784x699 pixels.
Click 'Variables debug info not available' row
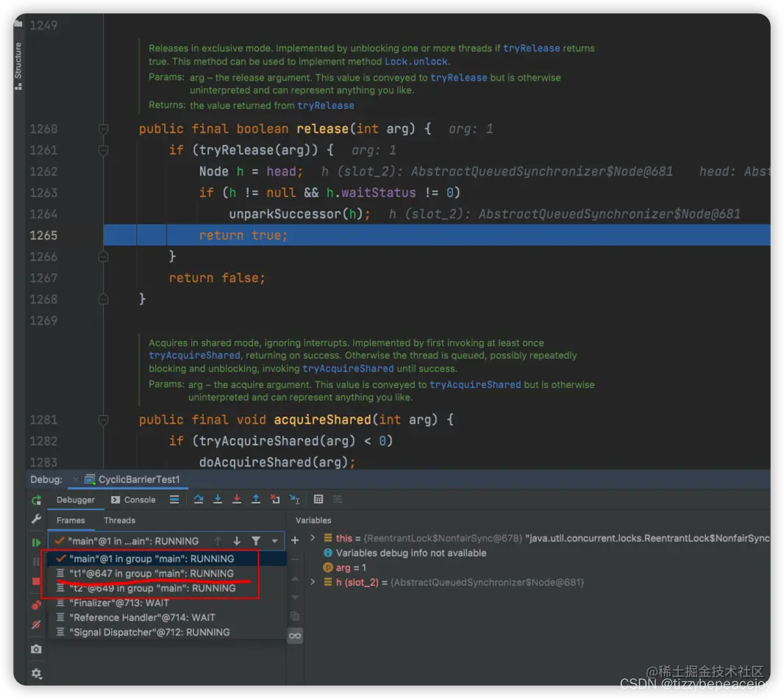[x=405, y=553]
